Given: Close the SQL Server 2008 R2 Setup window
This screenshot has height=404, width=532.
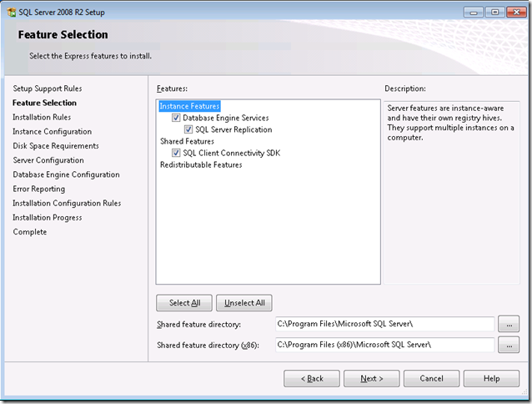Looking at the screenshot, I should click(516, 13).
